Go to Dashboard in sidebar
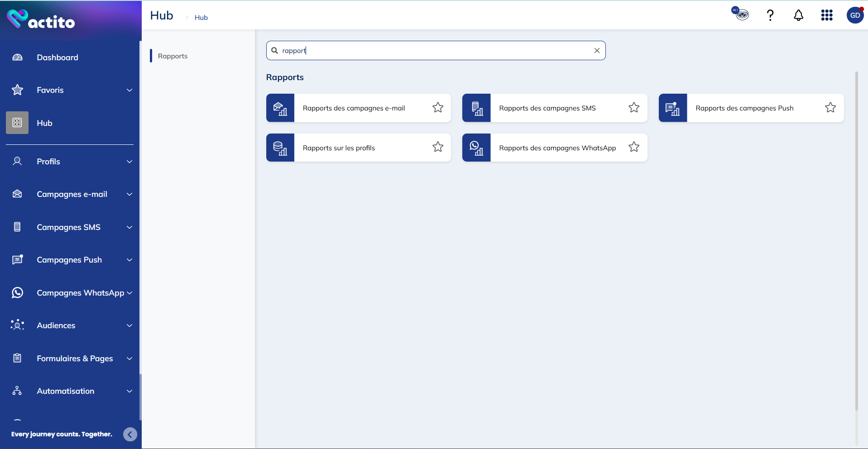The width and height of the screenshot is (868, 449). (x=58, y=57)
